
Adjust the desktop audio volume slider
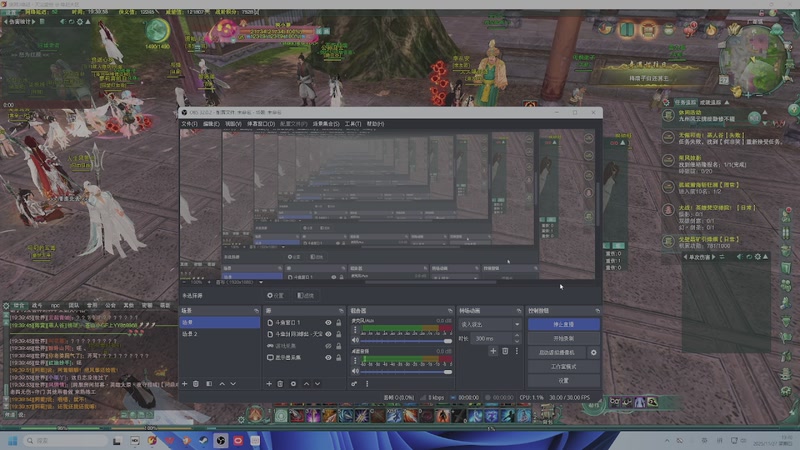(x=407, y=371)
